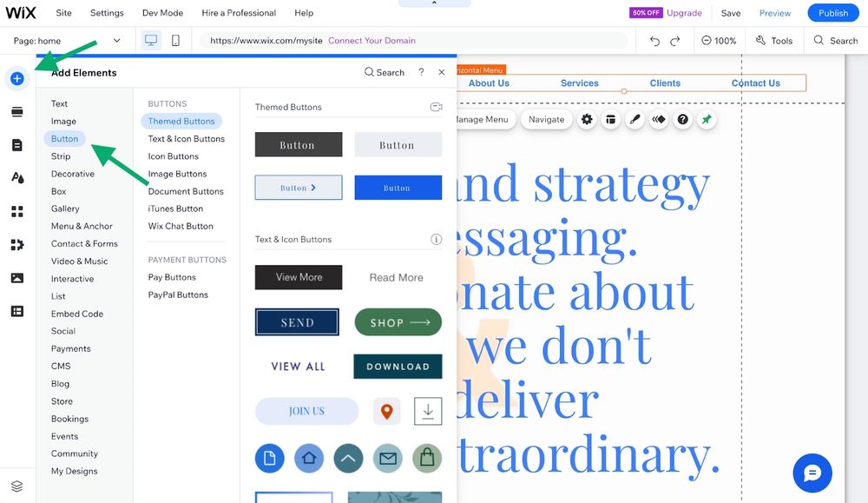Click the redo arrow in top bar
This screenshot has width=868, height=503.
[677, 41]
